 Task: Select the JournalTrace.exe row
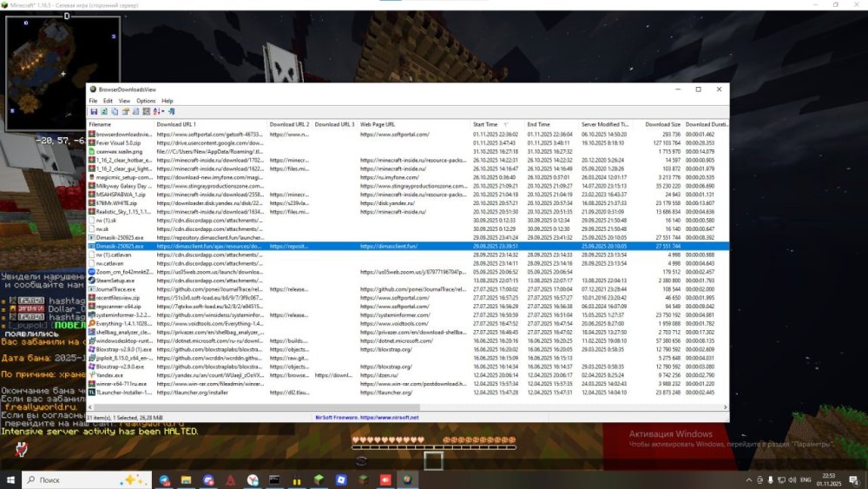coord(408,289)
